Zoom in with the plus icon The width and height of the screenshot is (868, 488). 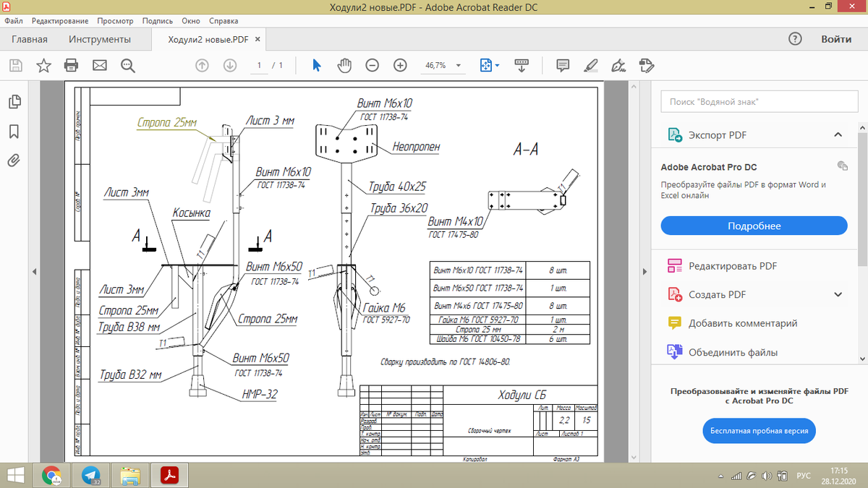(x=400, y=66)
